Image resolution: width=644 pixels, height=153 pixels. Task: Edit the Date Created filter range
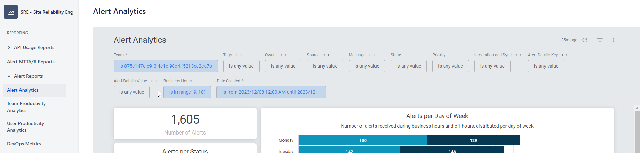[271, 92]
